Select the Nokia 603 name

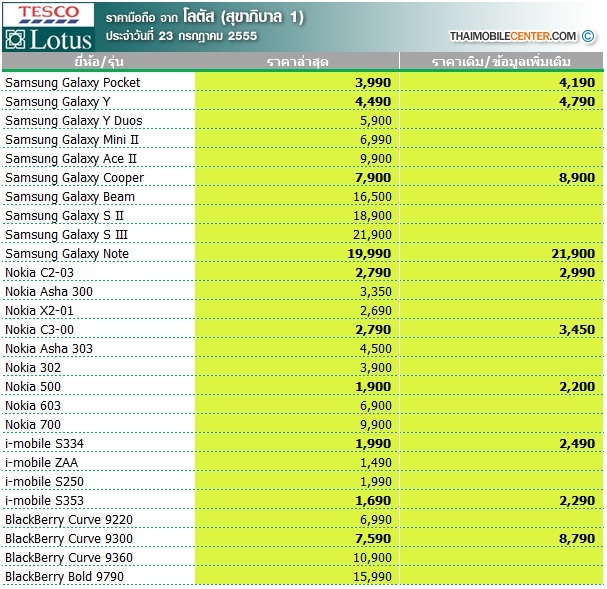point(33,405)
